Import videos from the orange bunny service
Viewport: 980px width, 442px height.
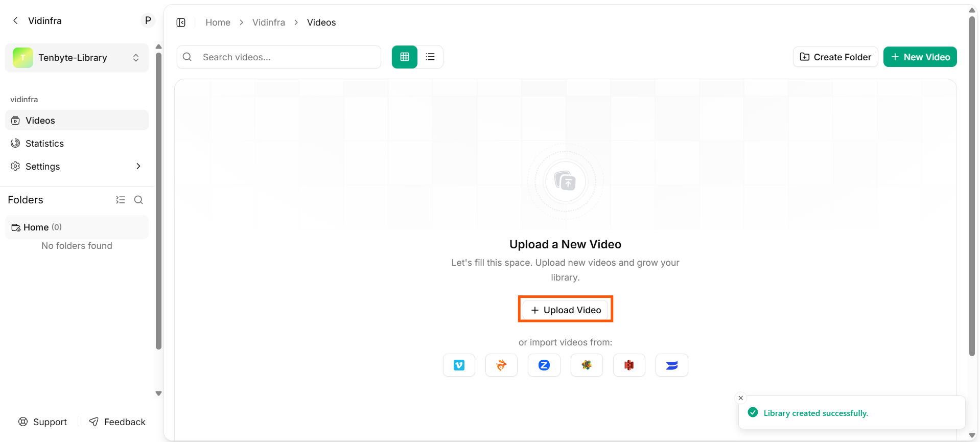(x=501, y=365)
